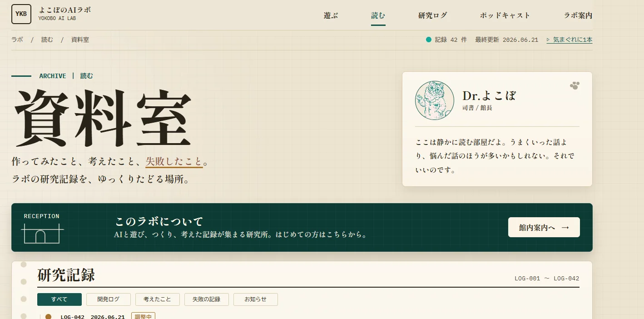Click the YKB logo icon
The width and height of the screenshot is (644, 319).
[x=21, y=14]
